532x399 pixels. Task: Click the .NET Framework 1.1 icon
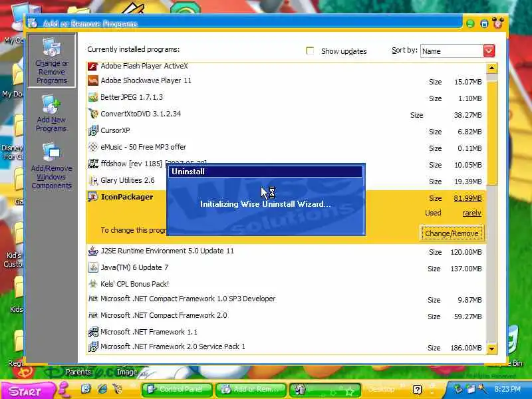click(93, 332)
